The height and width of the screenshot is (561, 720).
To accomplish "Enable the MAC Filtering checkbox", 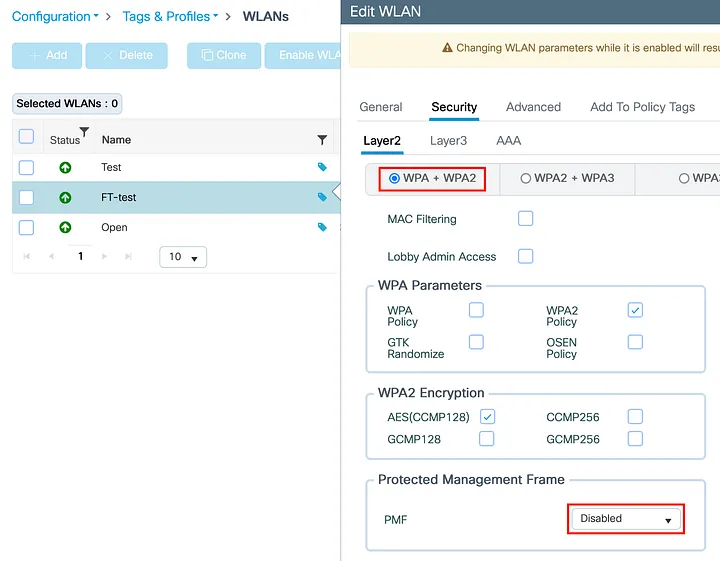I will [525, 218].
